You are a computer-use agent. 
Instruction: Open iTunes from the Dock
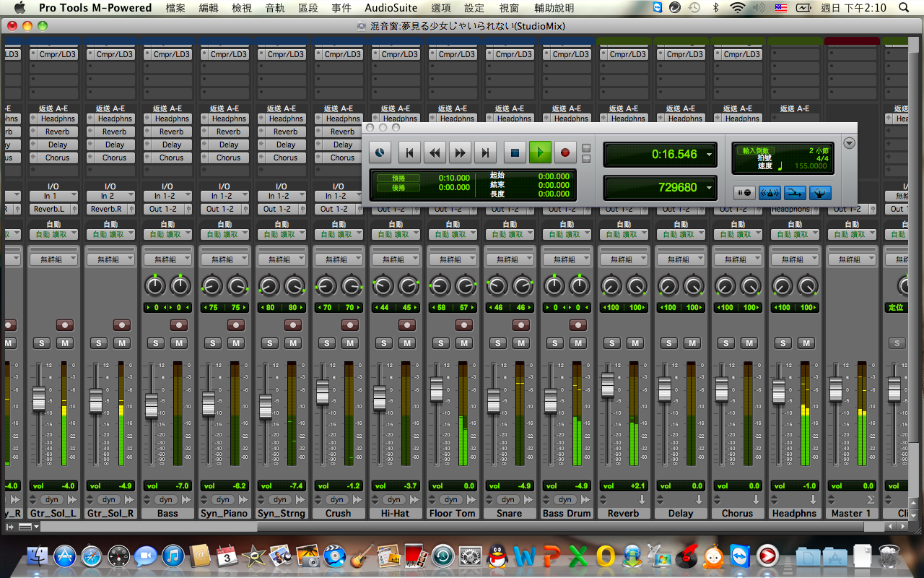[x=173, y=556]
